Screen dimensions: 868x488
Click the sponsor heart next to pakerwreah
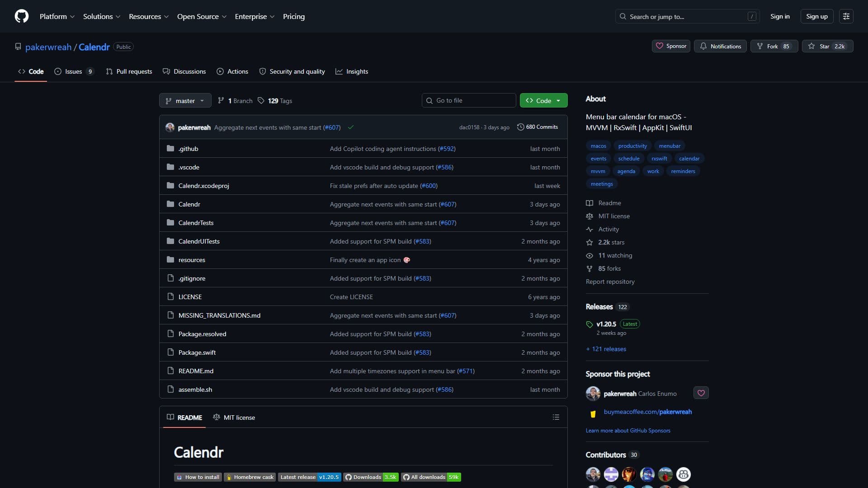[701, 393]
